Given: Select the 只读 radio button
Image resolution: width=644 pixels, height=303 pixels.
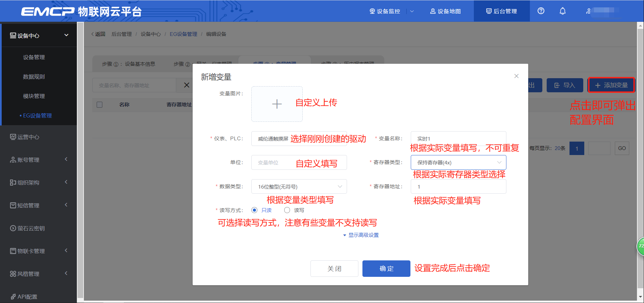Looking at the screenshot, I should 254,210.
